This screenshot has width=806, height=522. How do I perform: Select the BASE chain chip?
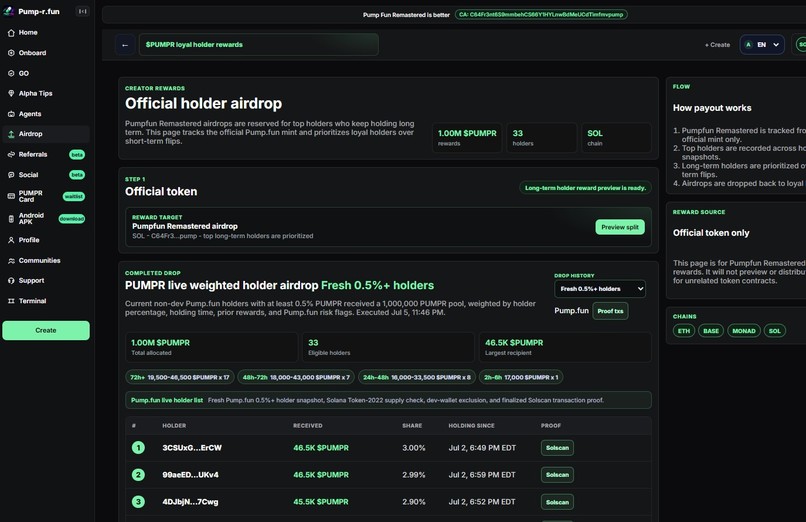click(711, 331)
